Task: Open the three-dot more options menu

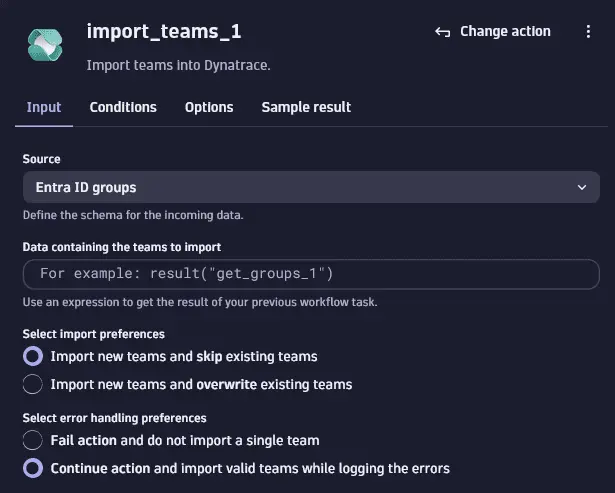Action: tap(588, 32)
